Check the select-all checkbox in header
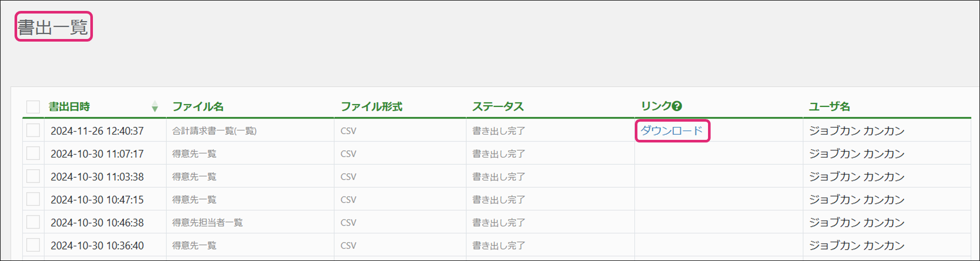 [x=33, y=107]
